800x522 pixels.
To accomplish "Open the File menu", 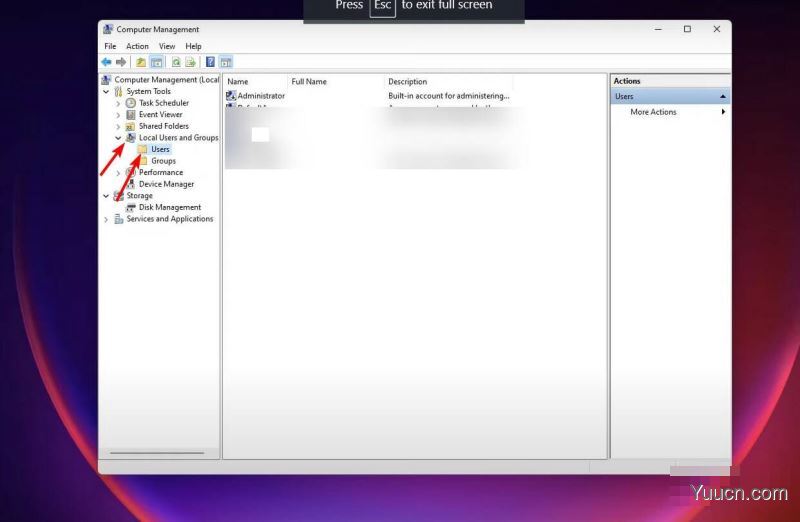I will pos(110,46).
